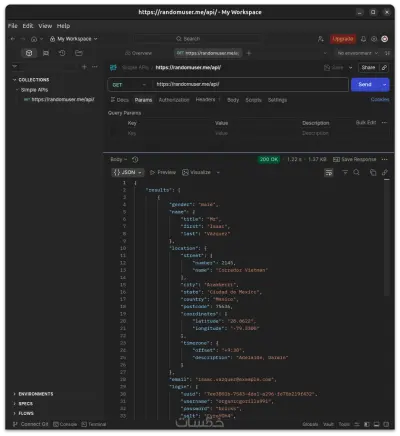Toggle word wrap in response viewer
Image resolution: width=400 pixels, height=436 pixels.
[x=329, y=172]
